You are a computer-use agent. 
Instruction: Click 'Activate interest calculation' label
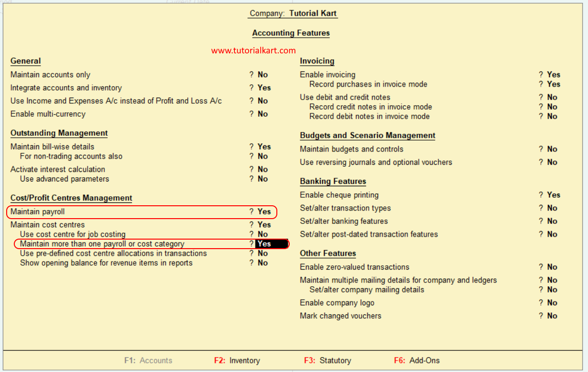pos(58,170)
